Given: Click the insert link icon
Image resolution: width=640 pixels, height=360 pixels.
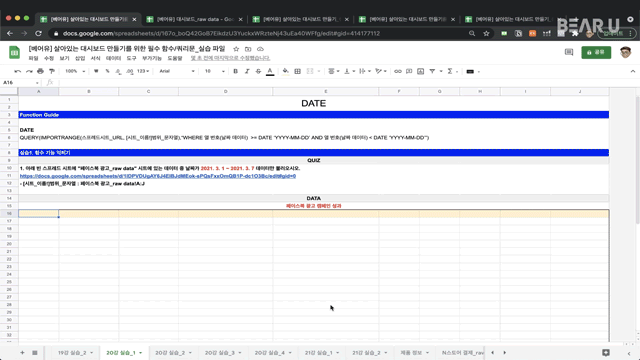Looking at the screenshot, I should coord(398,71).
